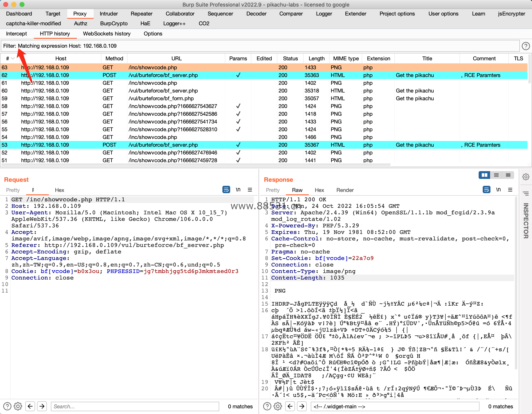Open the Intercept sub-tab
Screen dimensions: 532x414
coord(16,34)
